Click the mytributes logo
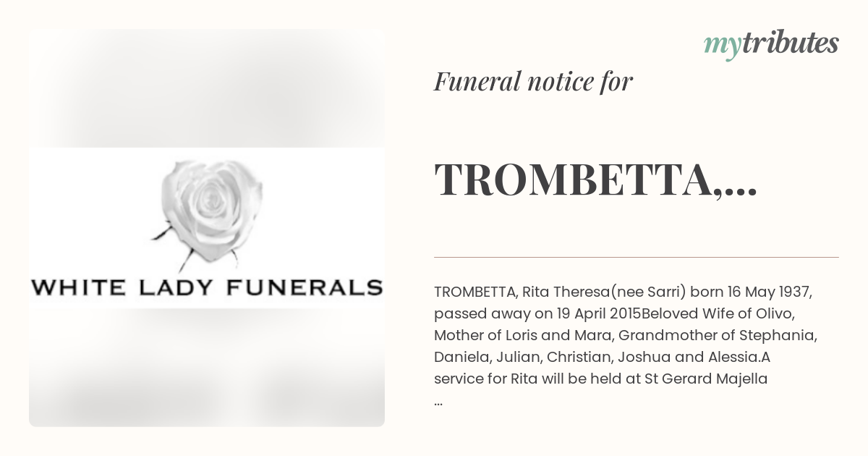 tap(771, 44)
